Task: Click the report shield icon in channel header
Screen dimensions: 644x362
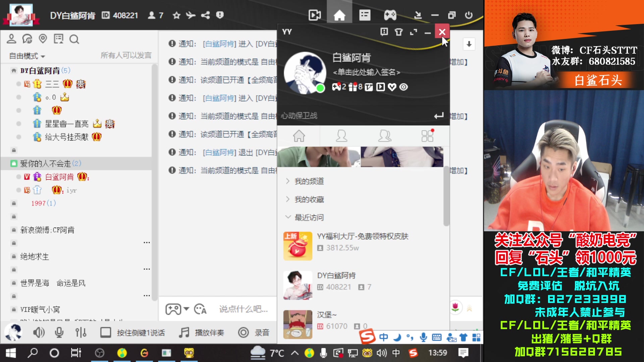Action: click(x=220, y=15)
